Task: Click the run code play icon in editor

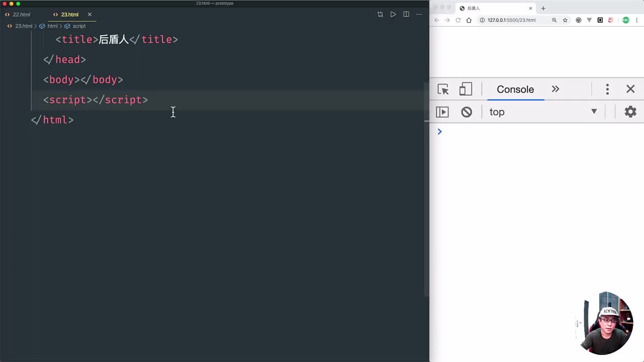Action: pos(393,15)
